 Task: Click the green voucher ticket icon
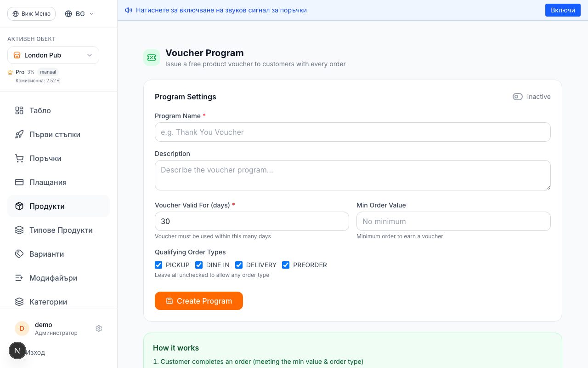coord(152,57)
